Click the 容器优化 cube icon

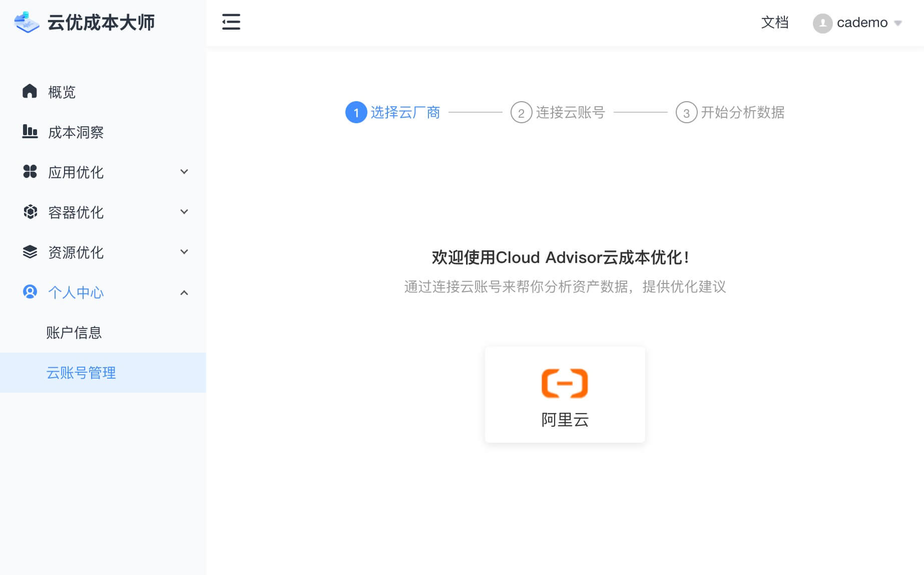30,212
